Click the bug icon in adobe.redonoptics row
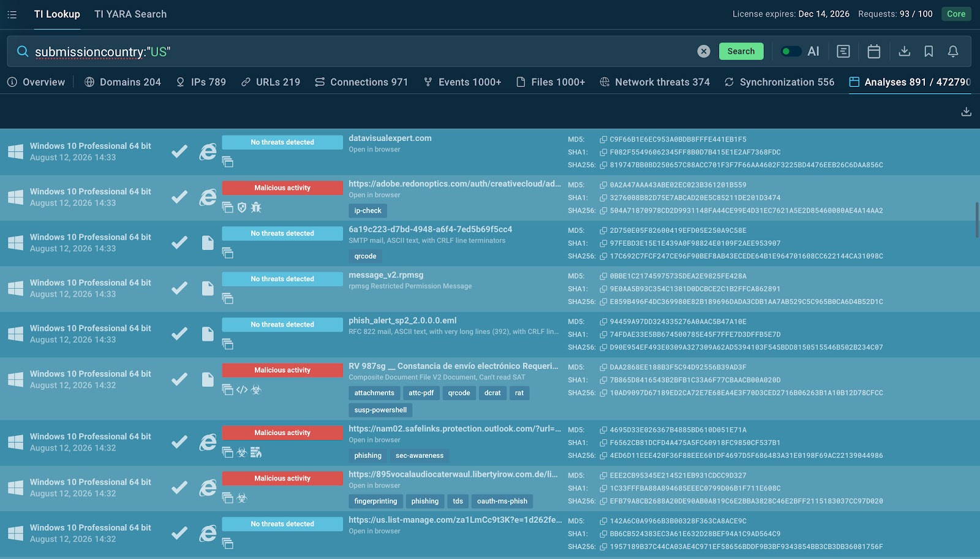This screenshot has height=559, width=980. click(x=256, y=207)
